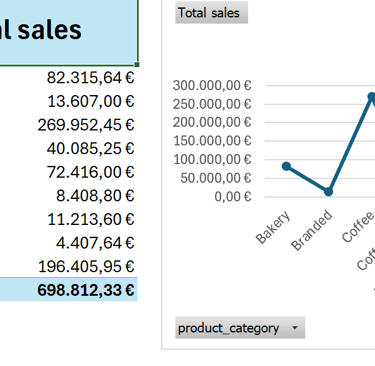375x366 pixels.
Task: Select the grand total 698.812,33 € cell
Action: (x=69, y=290)
